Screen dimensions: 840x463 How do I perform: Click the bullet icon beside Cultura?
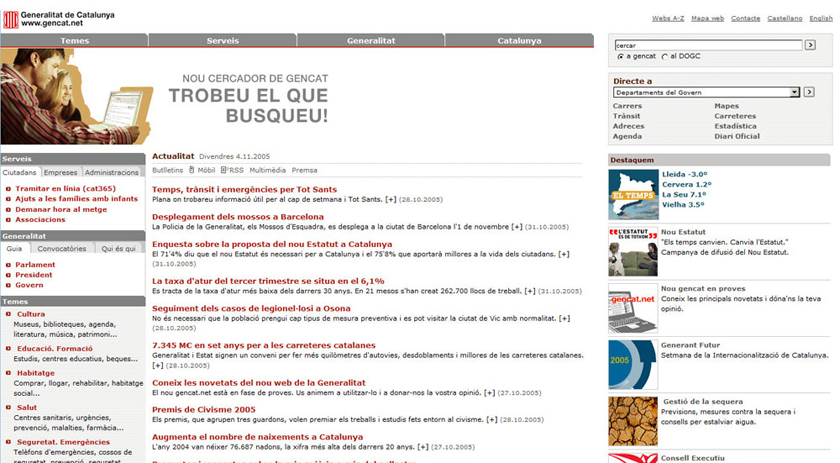click(x=8, y=314)
